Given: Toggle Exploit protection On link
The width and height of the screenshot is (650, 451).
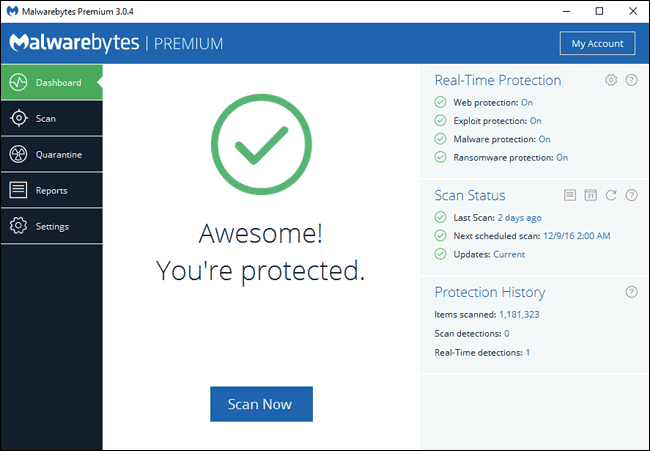Looking at the screenshot, I should 536,121.
